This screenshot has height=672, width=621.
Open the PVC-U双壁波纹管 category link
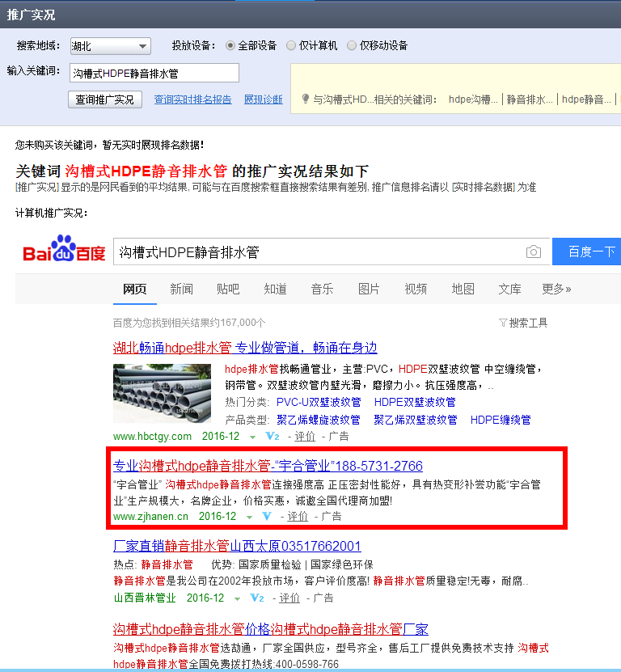pos(319,402)
